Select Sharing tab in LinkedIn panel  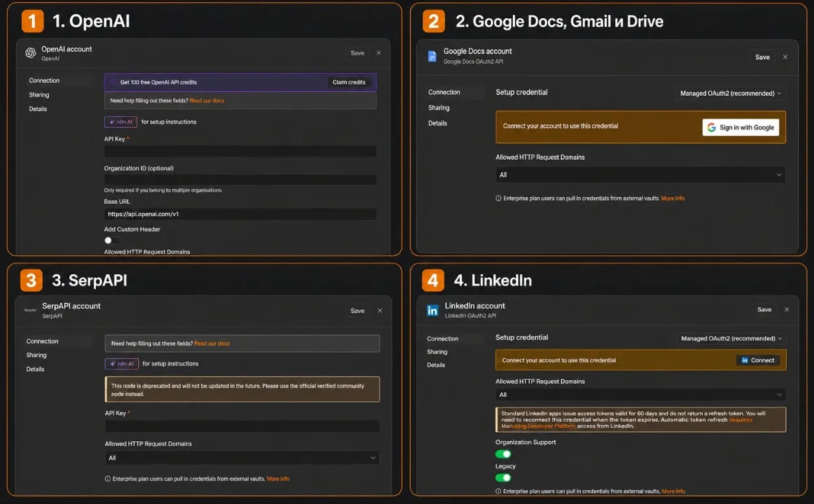[x=437, y=352]
